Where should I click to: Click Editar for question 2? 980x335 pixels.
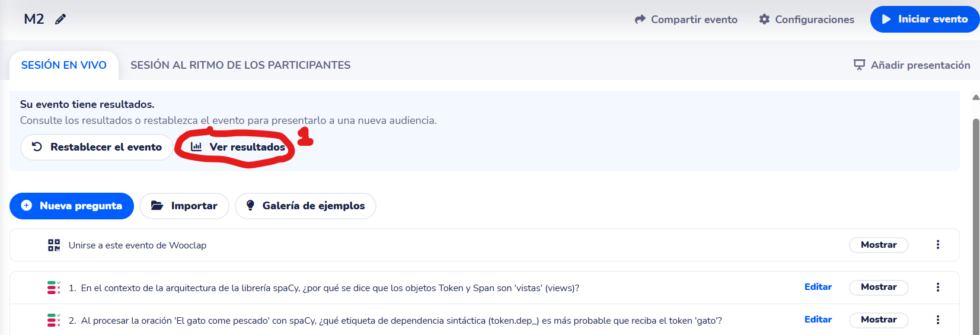[x=818, y=320]
